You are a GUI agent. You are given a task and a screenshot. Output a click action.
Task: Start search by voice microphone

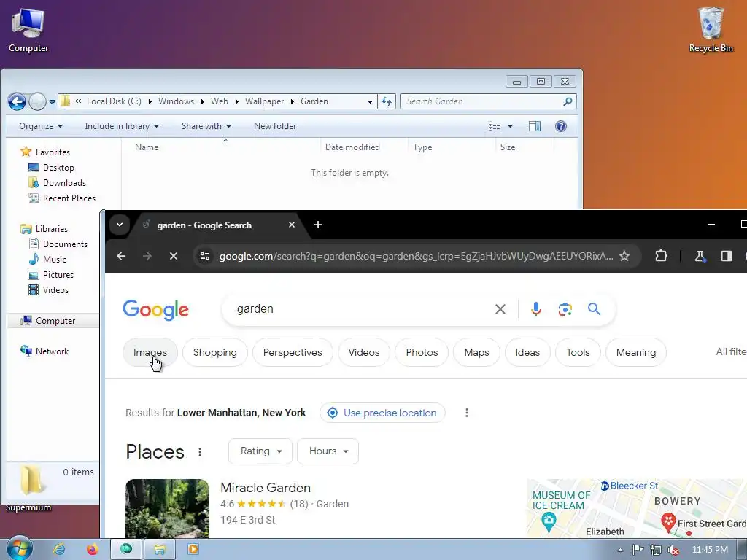tap(536, 309)
